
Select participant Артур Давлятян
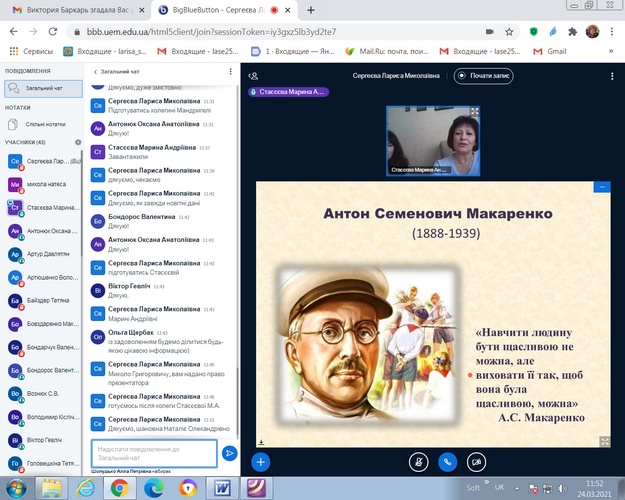pyautogui.click(x=44, y=254)
